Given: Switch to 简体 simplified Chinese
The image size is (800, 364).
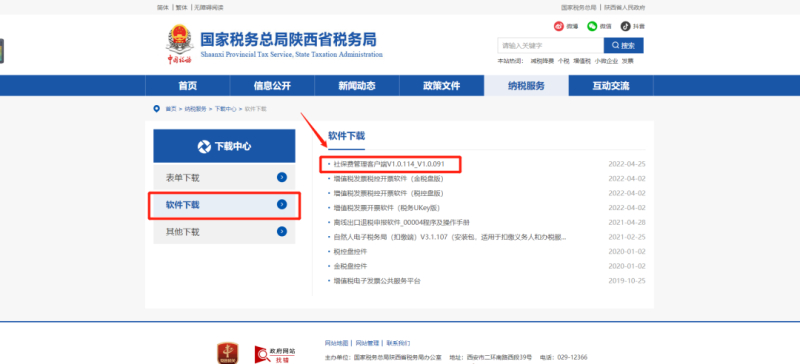Looking at the screenshot, I should pyautogui.click(x=163, y=8).
